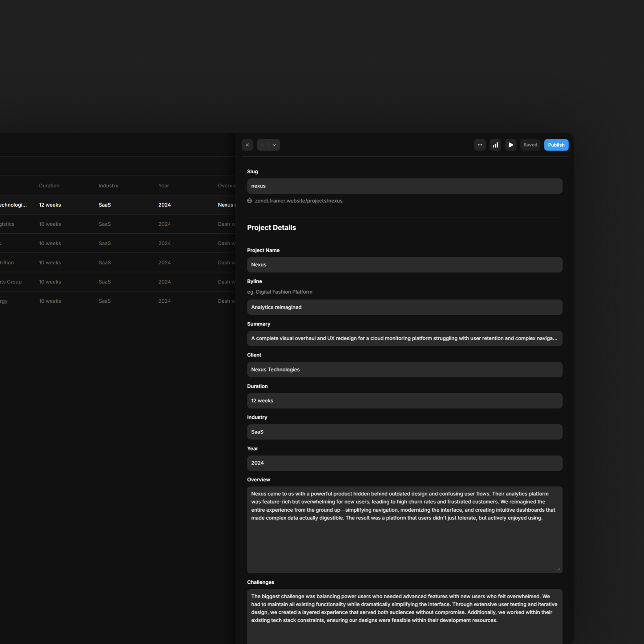Go to next item with down chevron
The image size is (644, 644).
274,145
